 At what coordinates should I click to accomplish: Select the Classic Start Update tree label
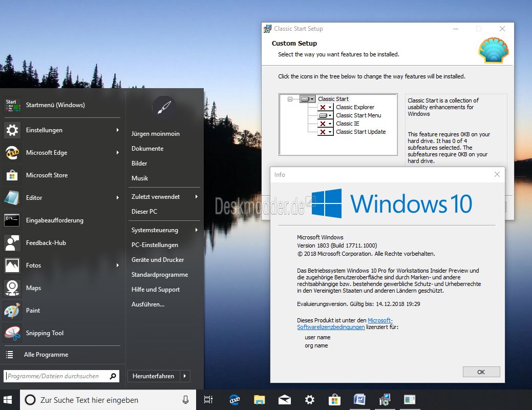[x=360, y=132]
